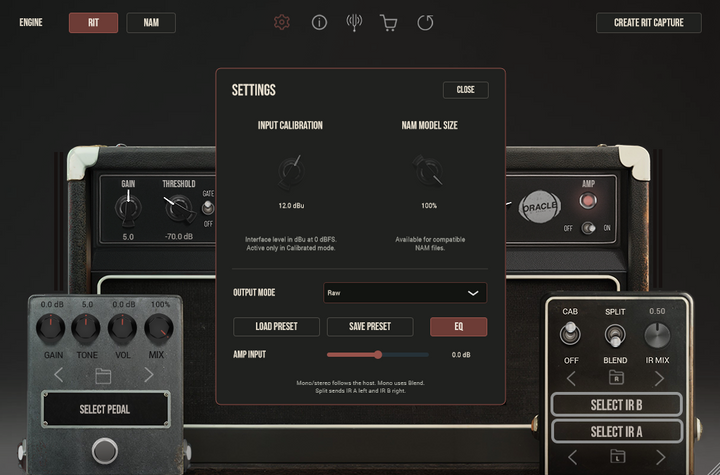Click the Select IR B slot

click(616, 405)
